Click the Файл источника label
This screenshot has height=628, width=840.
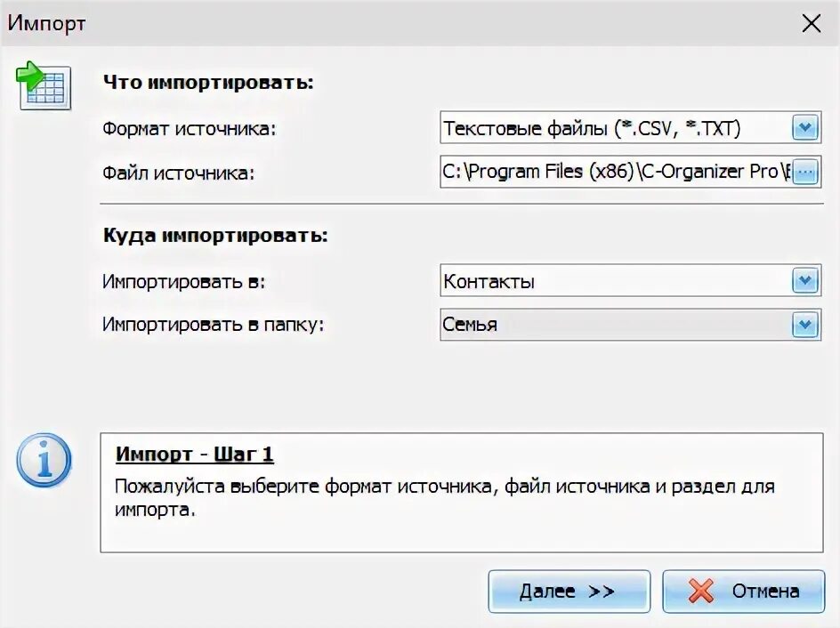(x=178, y=173)
